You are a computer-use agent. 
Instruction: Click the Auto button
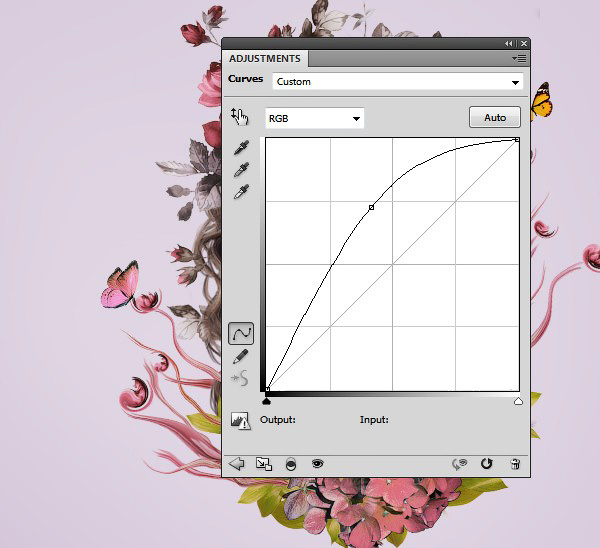pyautogui.click(x=495, y=117)
